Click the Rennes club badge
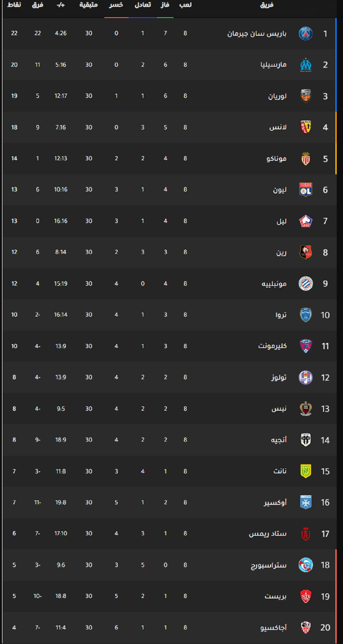The image size is (343, 644). coord(306,252)
